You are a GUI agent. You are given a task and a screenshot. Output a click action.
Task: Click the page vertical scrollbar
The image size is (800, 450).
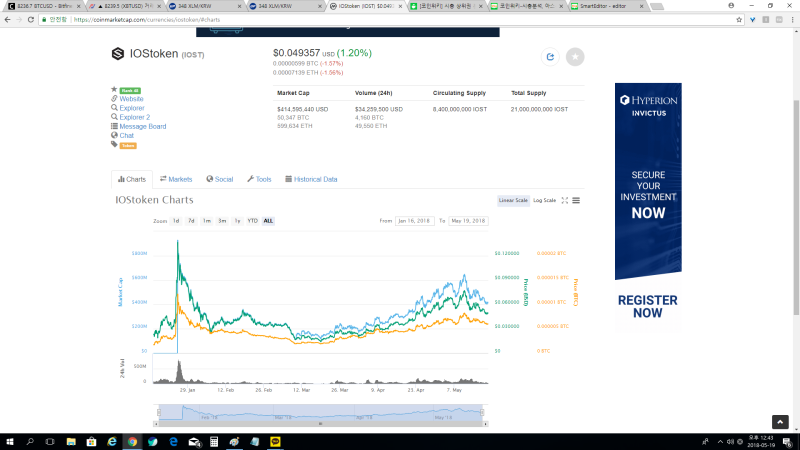coord(796,207)
